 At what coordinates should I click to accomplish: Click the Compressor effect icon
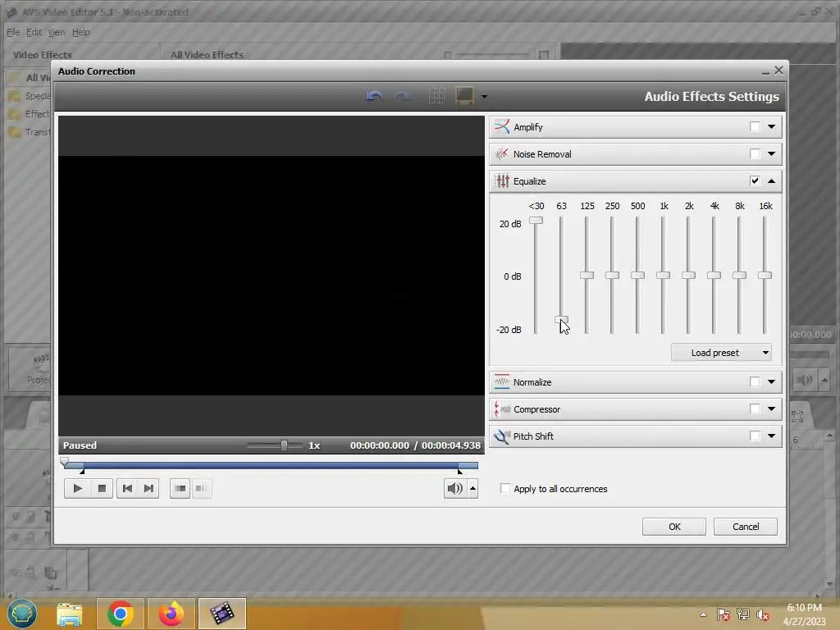(501, 409)
